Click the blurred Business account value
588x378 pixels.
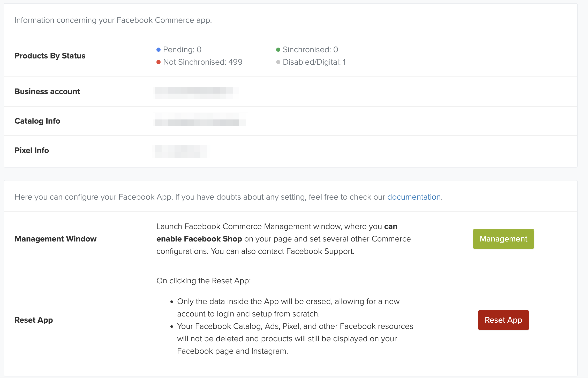tap(197, 93)
